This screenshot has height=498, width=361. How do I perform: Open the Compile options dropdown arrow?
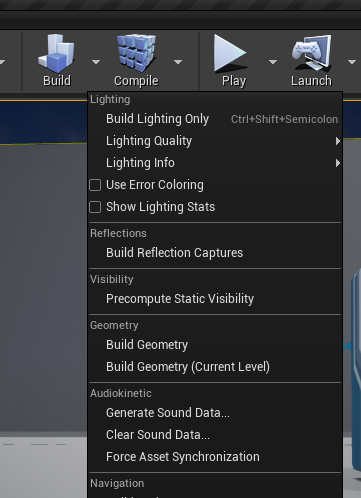[178, 62]
